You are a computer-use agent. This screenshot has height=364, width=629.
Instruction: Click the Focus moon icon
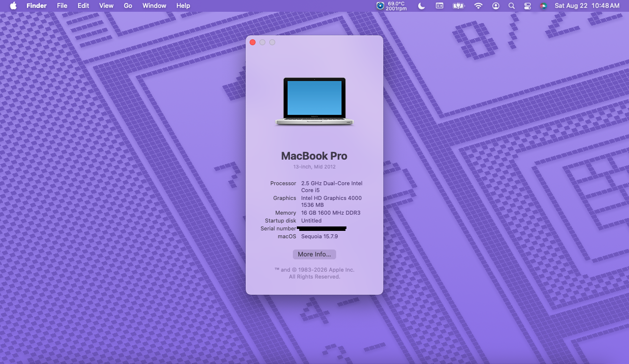422,6
